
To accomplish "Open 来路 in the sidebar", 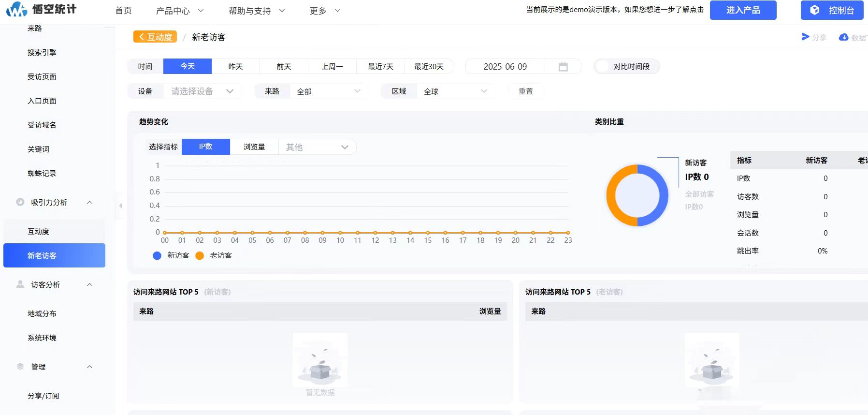I will [35, 28].
